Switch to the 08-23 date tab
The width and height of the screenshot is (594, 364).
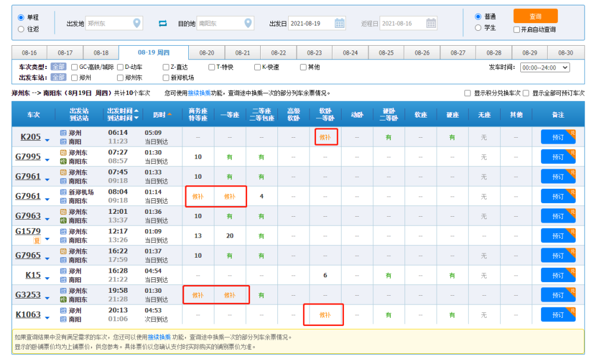point(314,53)
